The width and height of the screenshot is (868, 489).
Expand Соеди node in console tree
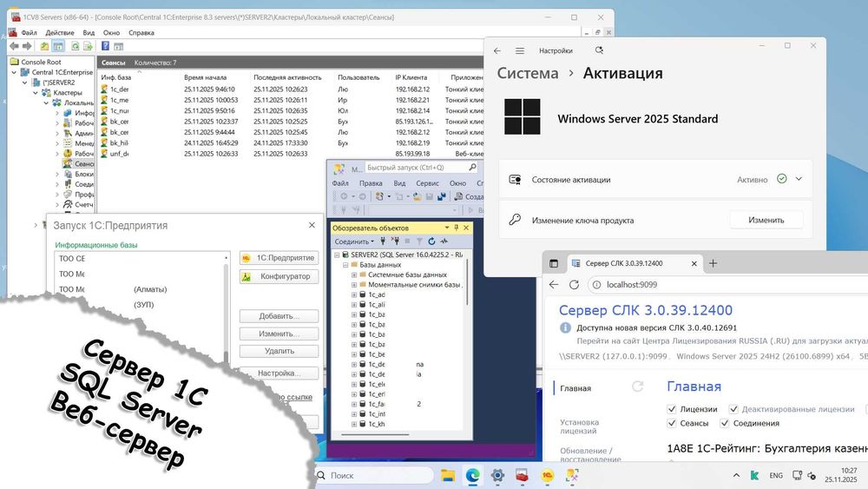tap(57, 184)
